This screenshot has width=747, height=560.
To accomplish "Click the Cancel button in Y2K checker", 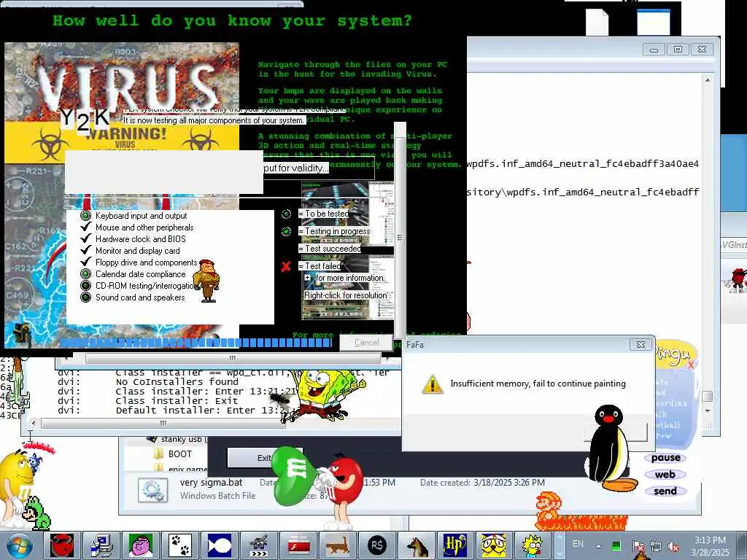I will tap(366, 343).
